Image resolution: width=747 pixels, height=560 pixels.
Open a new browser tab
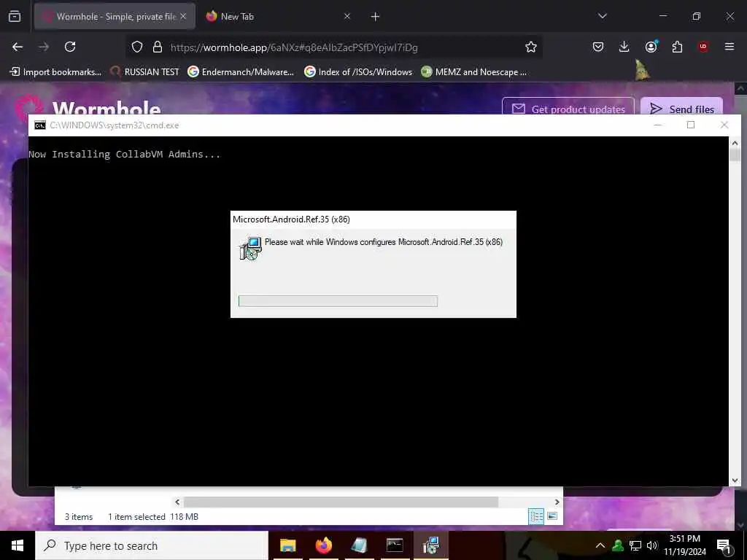click(375, 17)
